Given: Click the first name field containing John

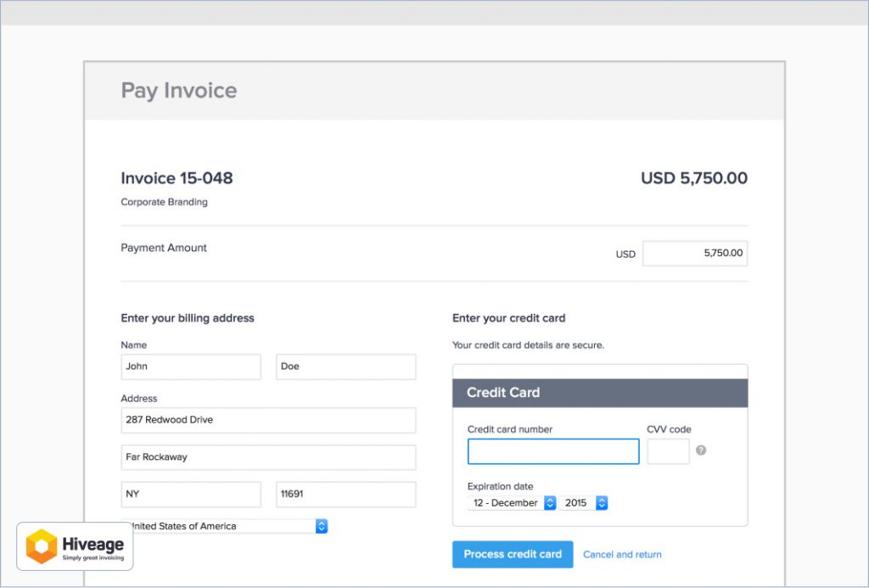Looking at the screenshot, I should (x=191, y=367).
